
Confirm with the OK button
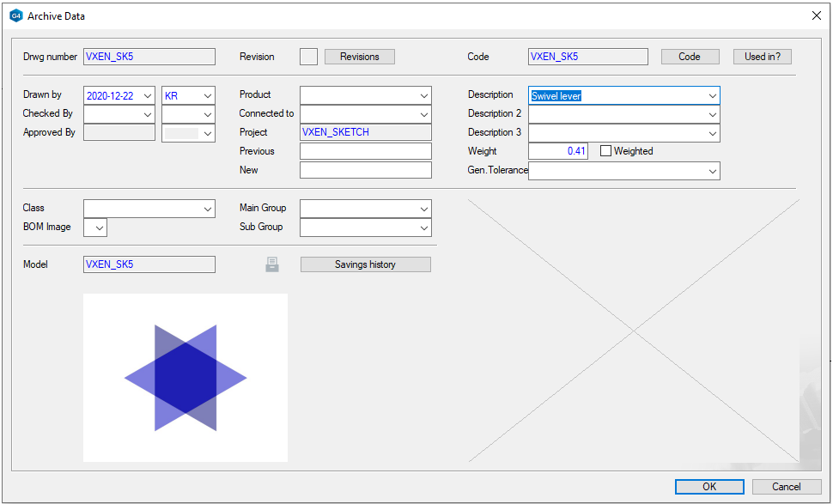(x=709, y=487)
